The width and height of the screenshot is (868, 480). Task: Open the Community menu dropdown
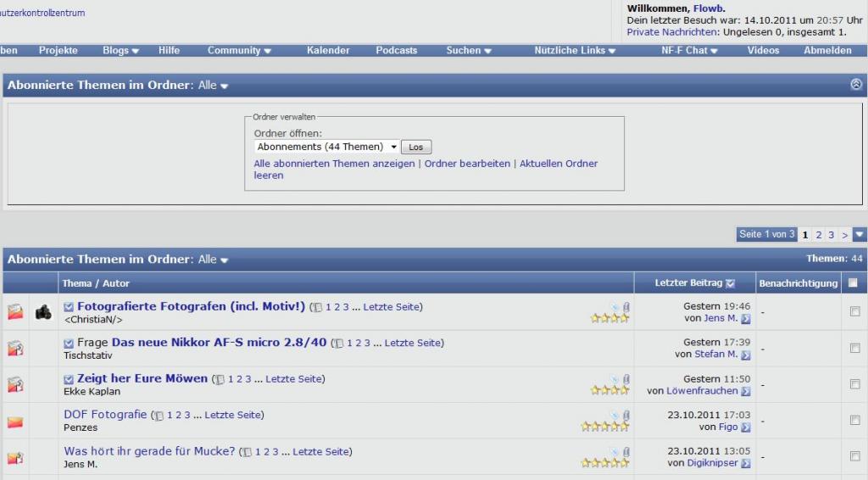click(x=239, y=50)
